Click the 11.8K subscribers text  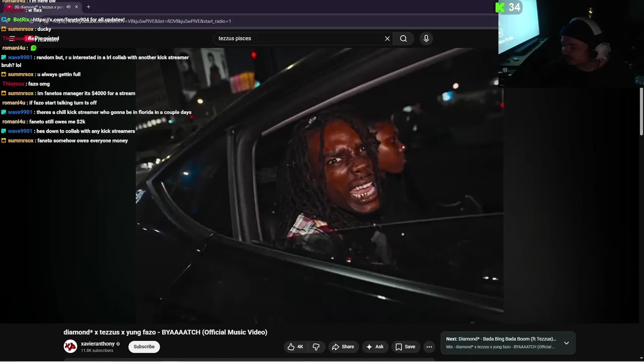point(97,350)
